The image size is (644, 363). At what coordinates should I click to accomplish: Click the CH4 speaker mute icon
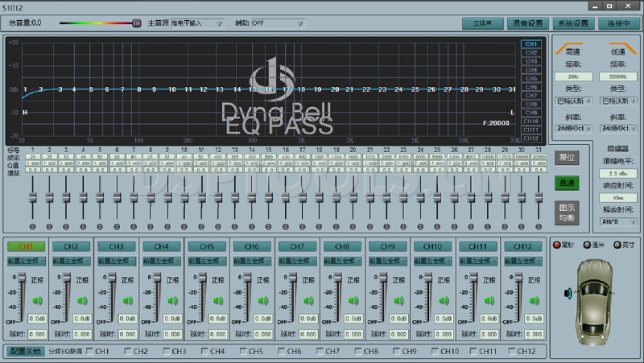coord(171,302)
